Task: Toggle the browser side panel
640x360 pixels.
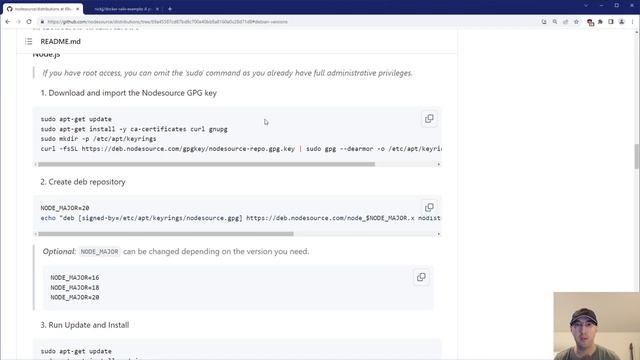Action: pyautogui.click(x=611, y=22)
